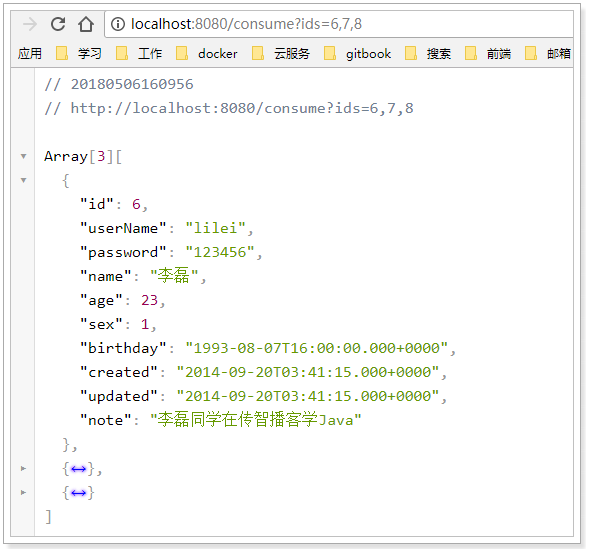Collapse the first object with id 6
The width and height of the screenshot is (592, 549).
coord(23,180)
